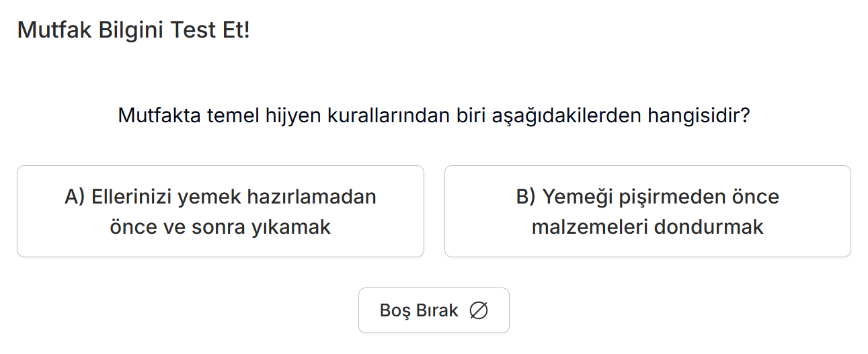Tap the right answer card
Viewport: 868px width, 354px height.
647,212
